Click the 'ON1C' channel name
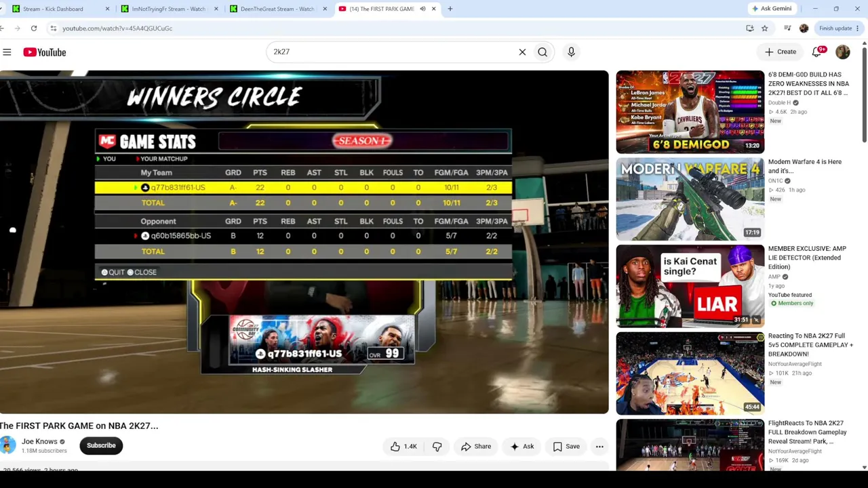This screenshot has height=488, width=868. coord(775,181)
